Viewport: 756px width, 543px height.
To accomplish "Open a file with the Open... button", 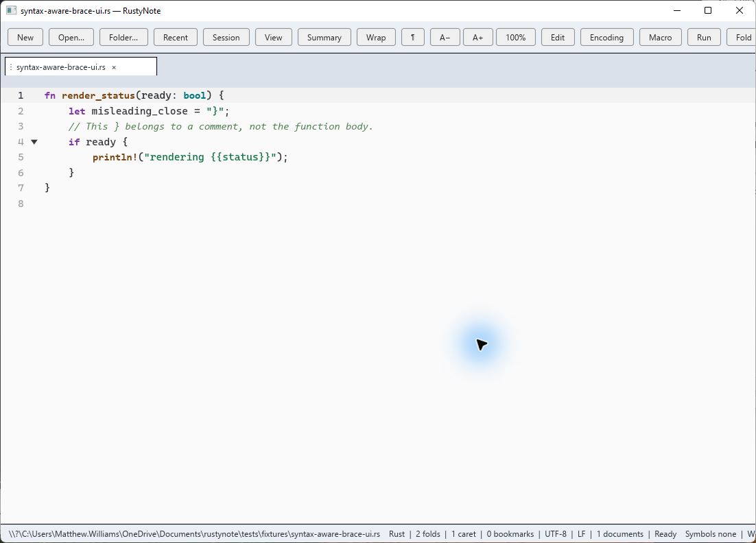I will [71, 37].
